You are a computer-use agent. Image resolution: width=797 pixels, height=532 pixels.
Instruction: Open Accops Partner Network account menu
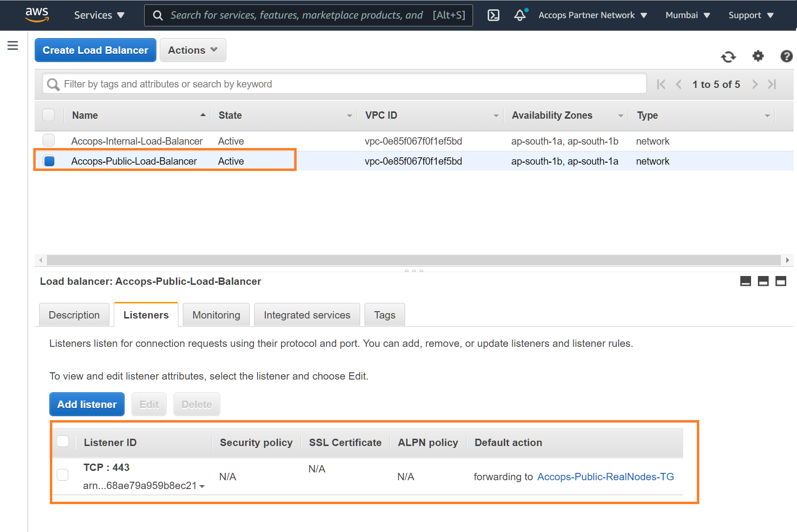tap(593, 15)
